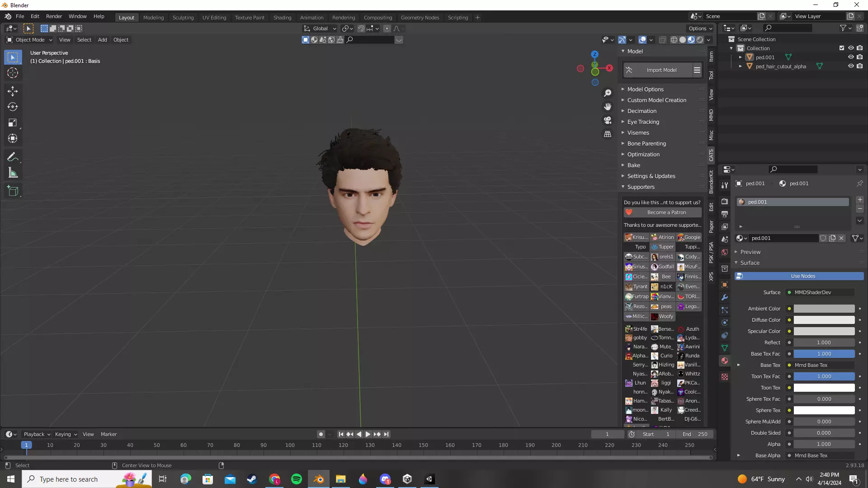
Task: Uncheck Collection exclude checkbox
Action: pyautogui.click(x=841, y=48)
